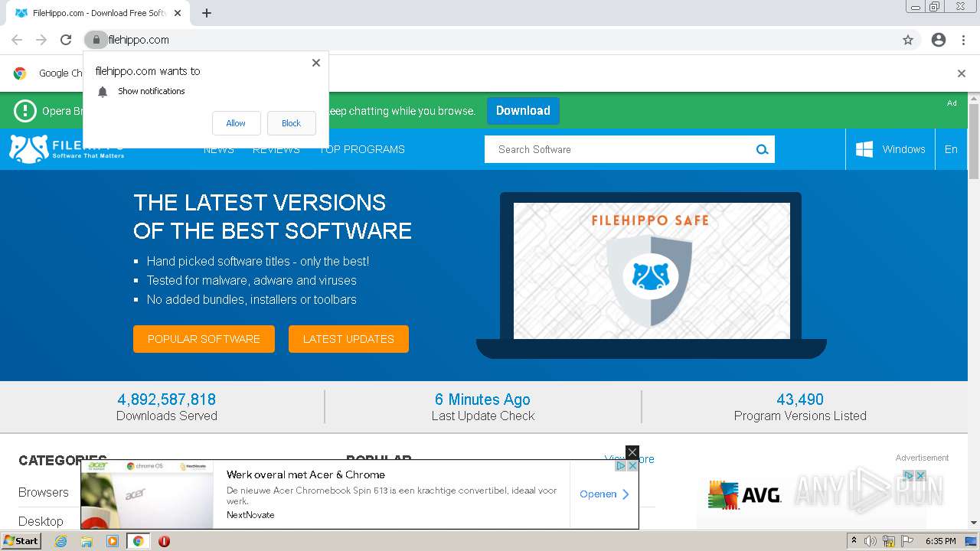
Task: Reload the page with refresh icon
Action: [66, 40]
